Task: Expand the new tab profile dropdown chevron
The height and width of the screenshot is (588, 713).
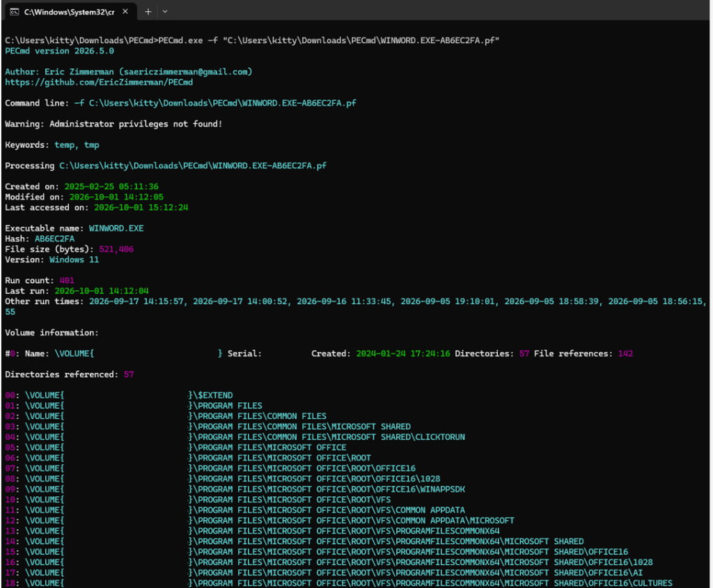Action: [x=165, y=11]
